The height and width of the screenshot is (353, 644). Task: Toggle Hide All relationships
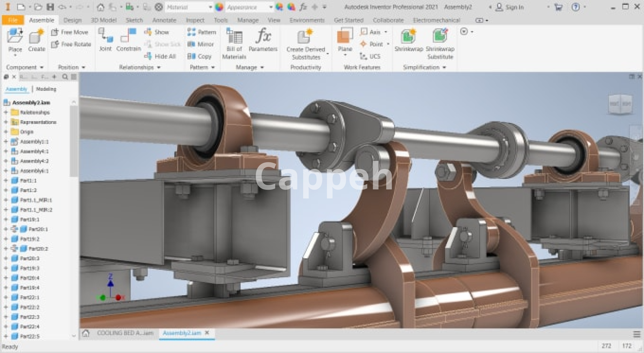160,56
